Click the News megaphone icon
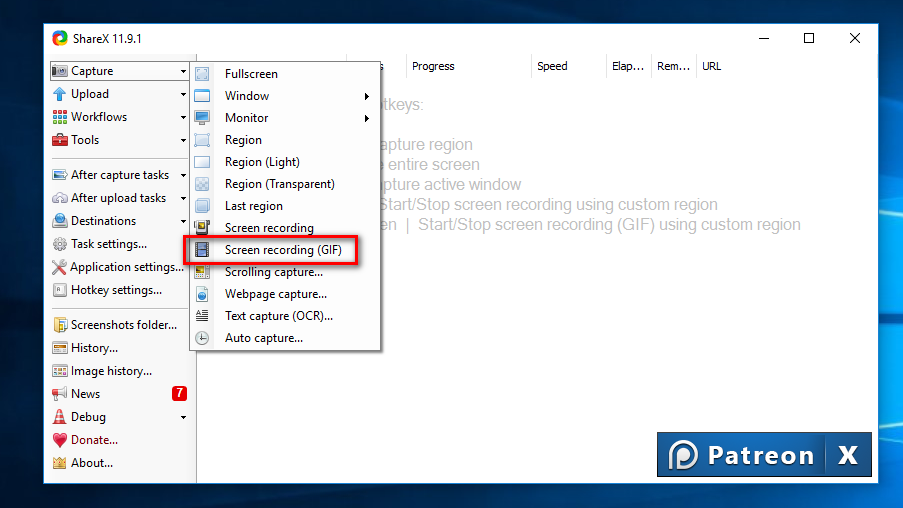903x508 pixels. [x=59, y=394]
